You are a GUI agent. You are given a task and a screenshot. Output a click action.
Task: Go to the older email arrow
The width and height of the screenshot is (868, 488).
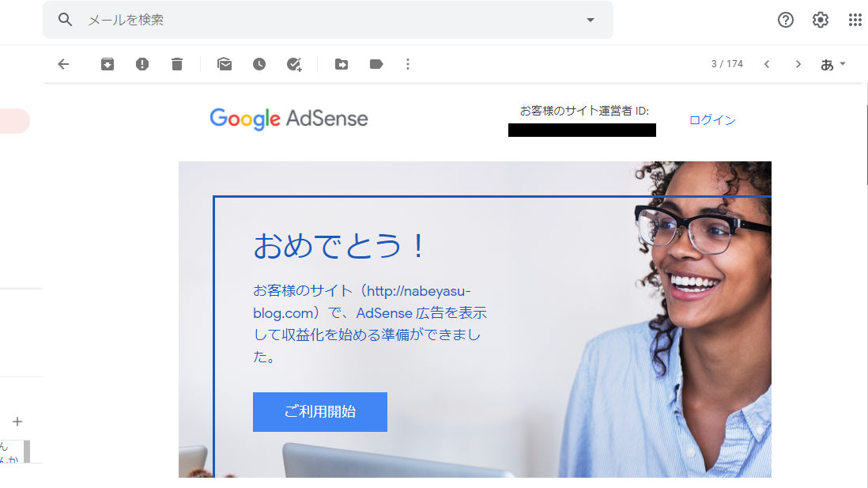(x=798, y=64)
